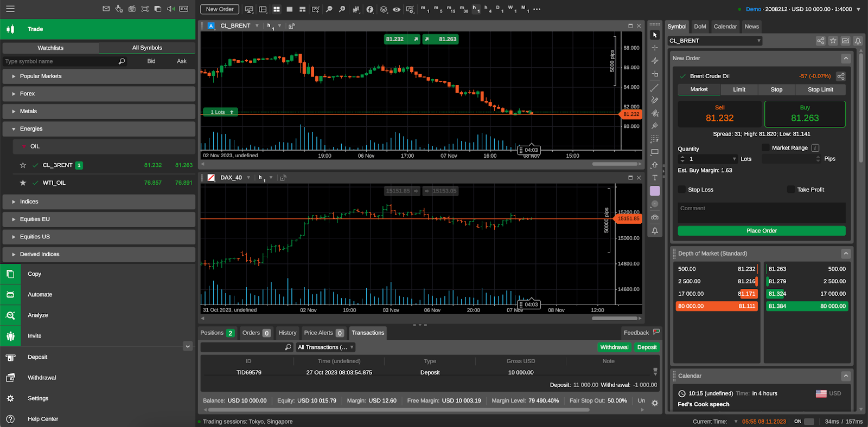Select the trend line drawing tool
This screenshot has width=868, height=427.
click(x=655, y=87)
